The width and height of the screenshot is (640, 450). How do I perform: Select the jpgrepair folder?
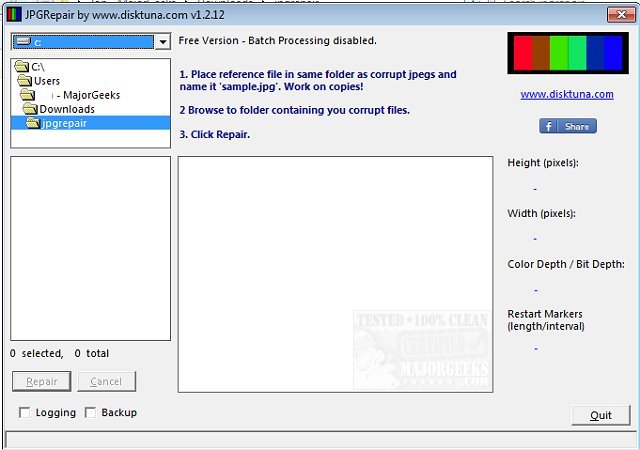91,123
